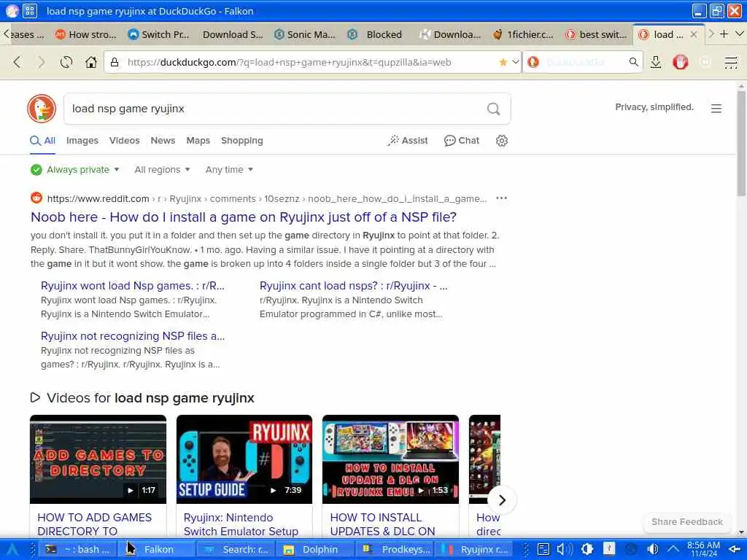Switch to Images results
The height and width of the screenshot is (560, 747).
[x=82, y=141]
